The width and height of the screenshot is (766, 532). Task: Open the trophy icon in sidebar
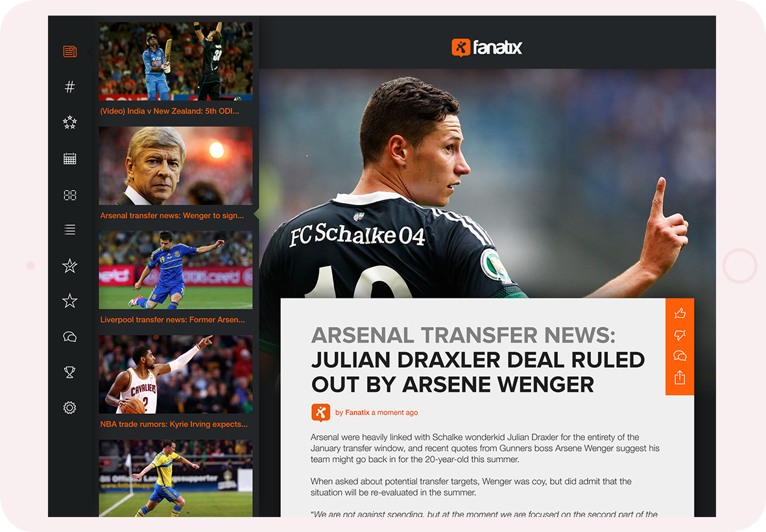[x=70, y=372]
